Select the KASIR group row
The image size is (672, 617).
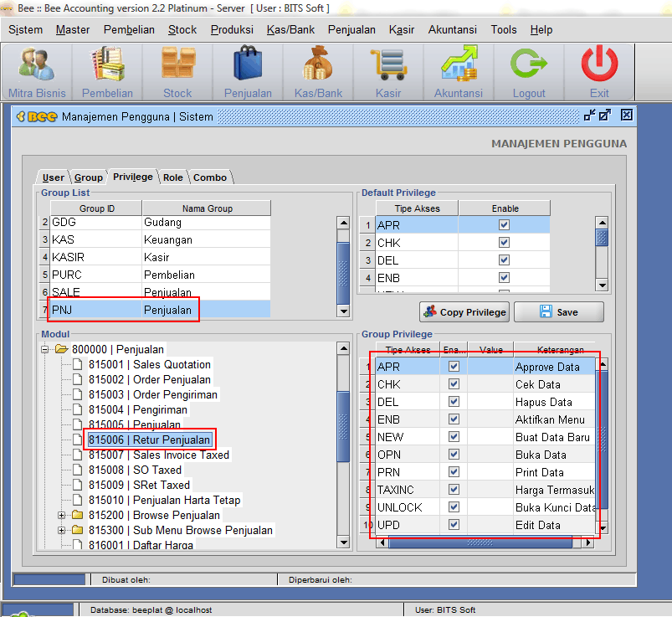click(156, 257)
